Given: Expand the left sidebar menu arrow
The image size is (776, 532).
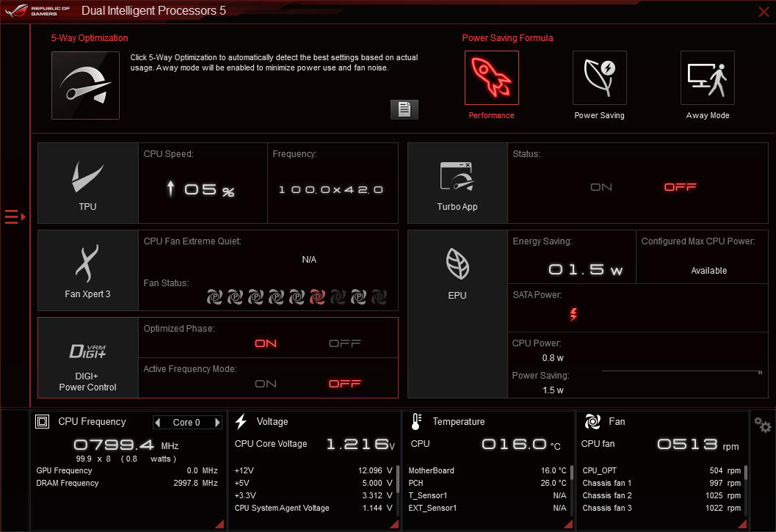Looking at the screenshot, I should [x=15, y=216].
